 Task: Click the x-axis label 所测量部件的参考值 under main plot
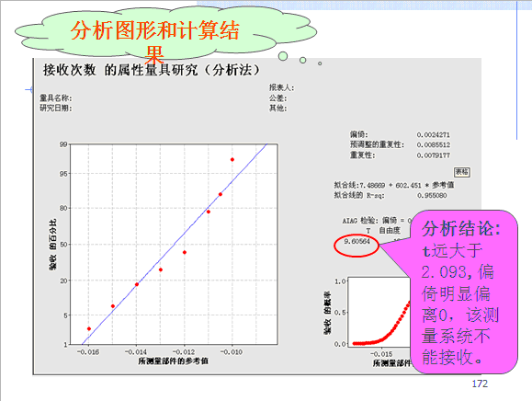point(174,361)
